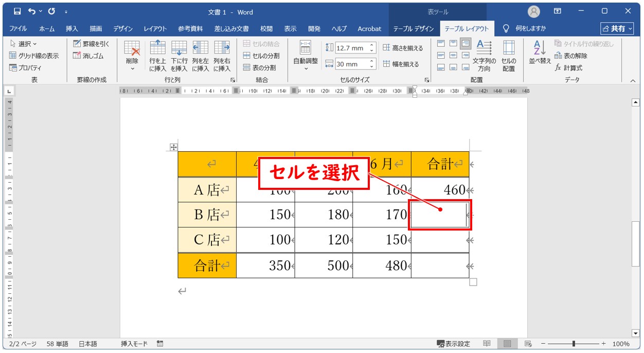Select the top-right cell alignment option
This screenshot has width=644, height=353.
[x=466, y=43]
